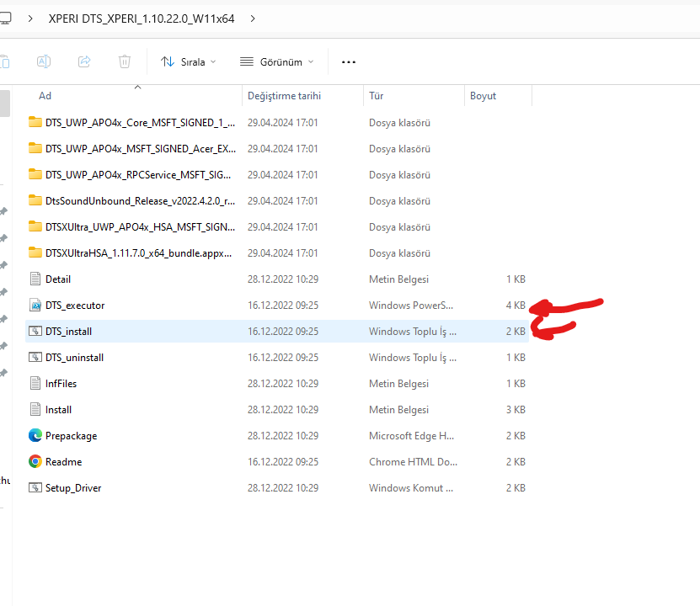Screen dimensions: 700x606
Task: Click the 'Windows PowerS...' type of DTS_executor
Action: click(x=411, y=306)
